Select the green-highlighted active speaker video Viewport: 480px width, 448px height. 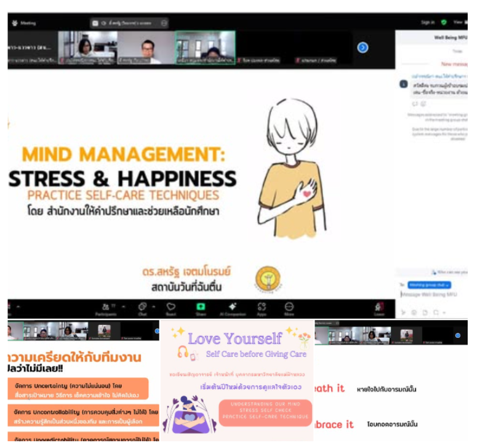206,47
